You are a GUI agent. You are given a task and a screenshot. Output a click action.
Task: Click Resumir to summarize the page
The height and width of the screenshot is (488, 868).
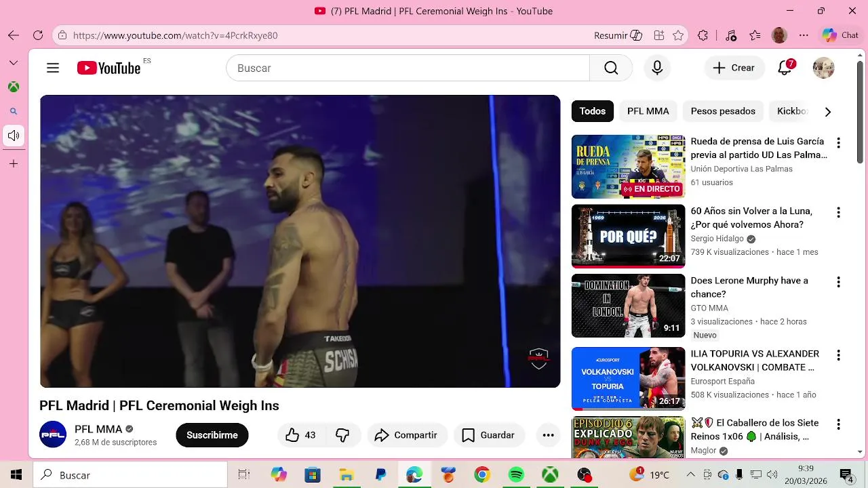618,35
